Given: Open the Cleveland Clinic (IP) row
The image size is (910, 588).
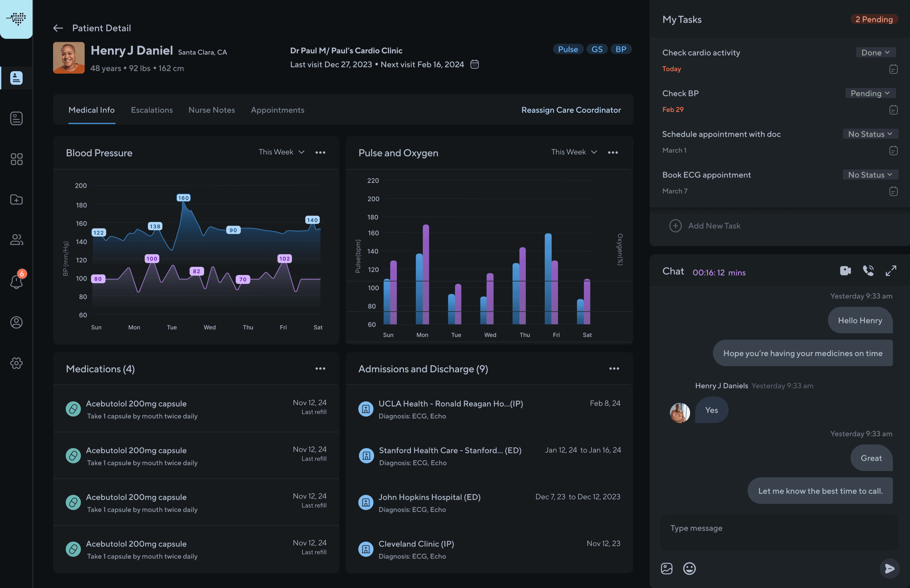Looking at the screenshot, I should pos(489,549).
